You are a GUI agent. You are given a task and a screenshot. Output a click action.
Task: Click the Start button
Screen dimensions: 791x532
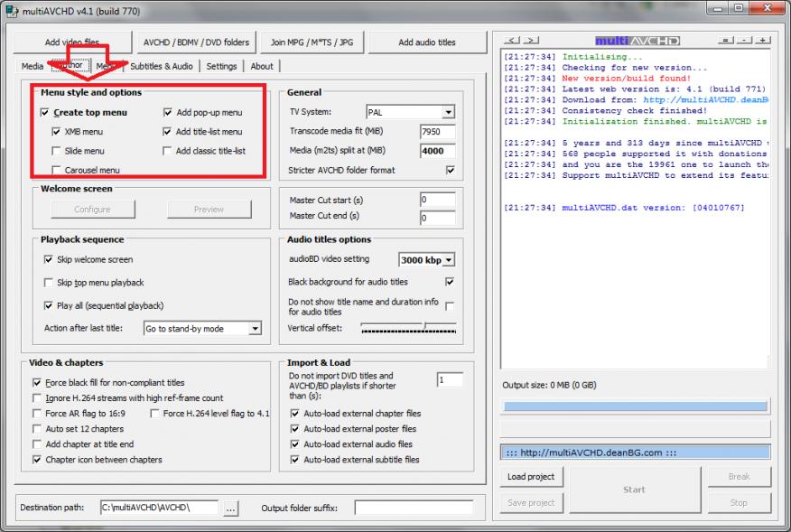tap(634, 490)
